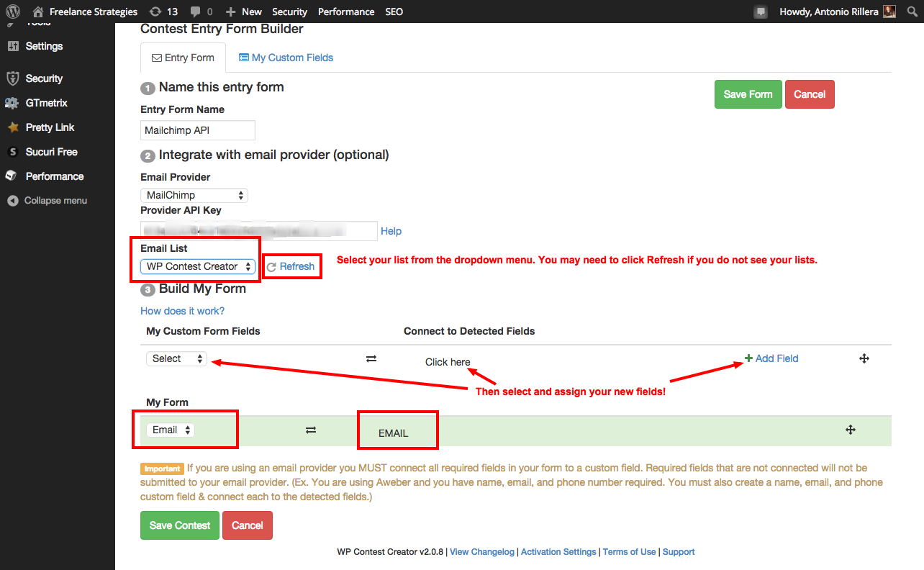Open the API key Help link
This screenshot has width=924, height=570.
(x=391, y=231)
